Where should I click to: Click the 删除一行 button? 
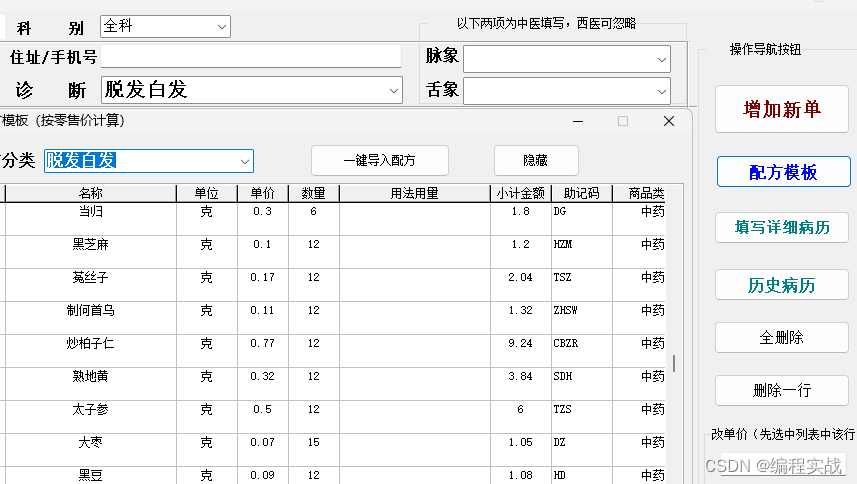(x=782, y=391)
